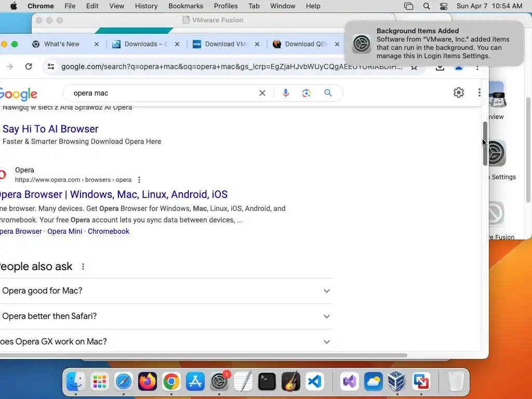Click the vertical page scrollbar thumb
The image size is (532, 399).
coord(485,143)
